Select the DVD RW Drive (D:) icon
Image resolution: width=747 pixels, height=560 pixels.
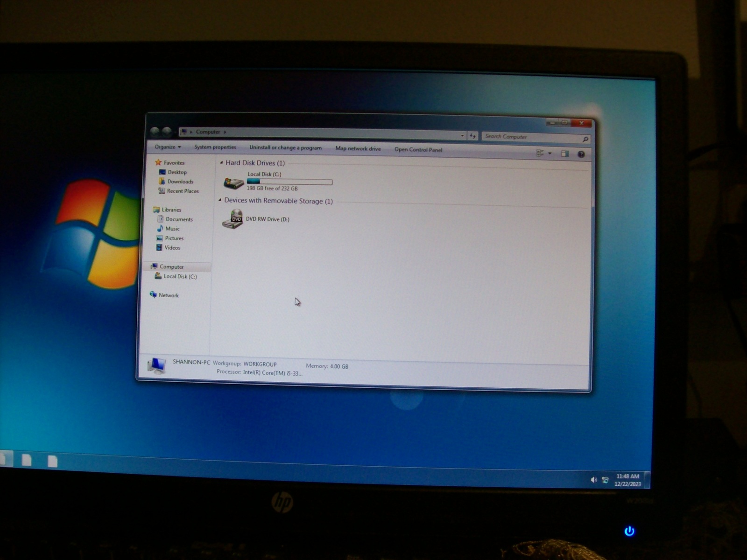(x=233, y=219)
